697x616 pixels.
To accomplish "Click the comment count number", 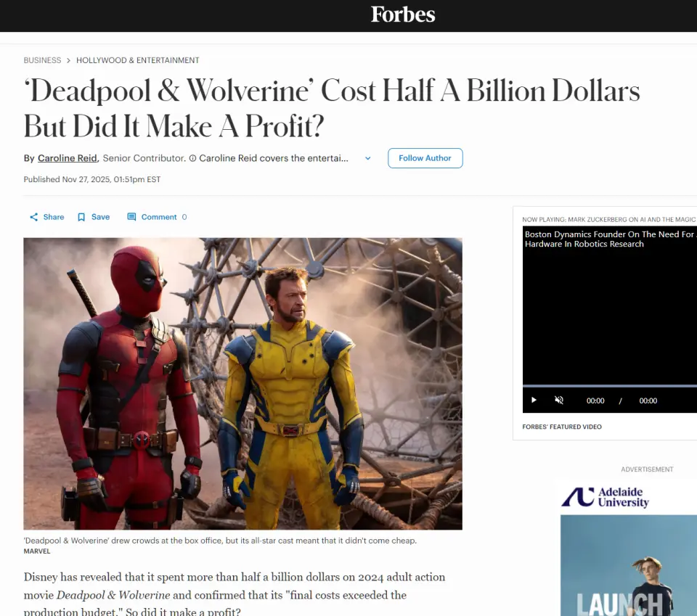I will (x=184, y=217).
